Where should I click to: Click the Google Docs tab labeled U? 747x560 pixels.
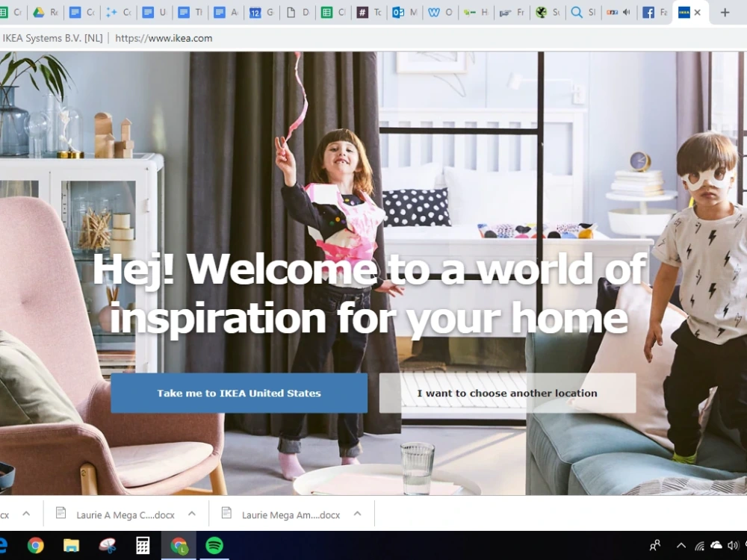155,13
